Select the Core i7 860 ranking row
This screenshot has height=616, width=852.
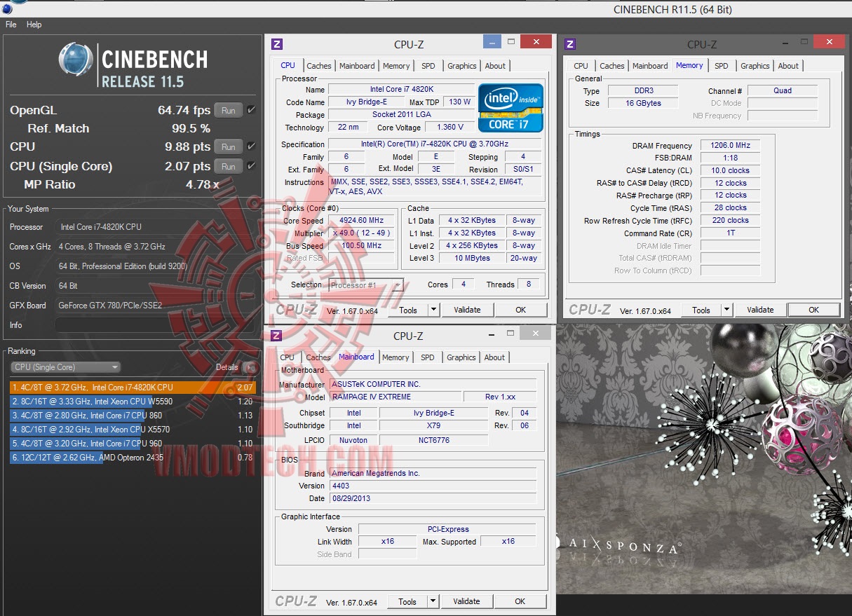click(133, 416)
